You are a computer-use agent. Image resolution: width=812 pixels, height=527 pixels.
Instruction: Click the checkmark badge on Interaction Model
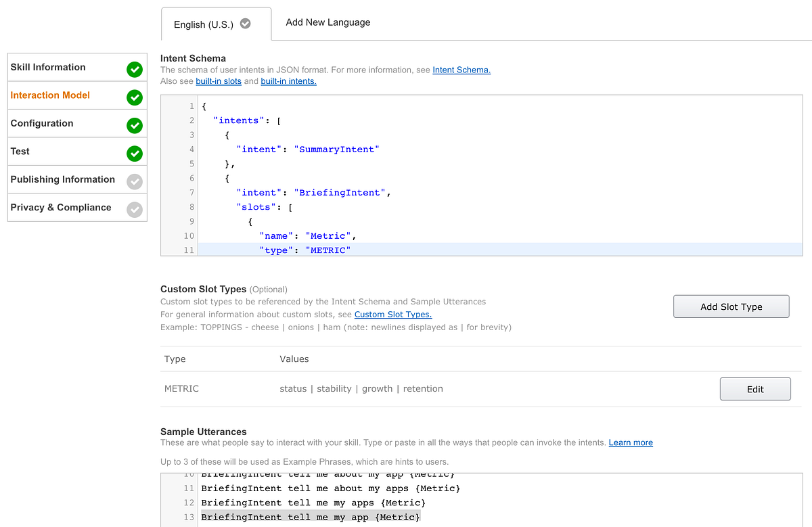point(134,97)
